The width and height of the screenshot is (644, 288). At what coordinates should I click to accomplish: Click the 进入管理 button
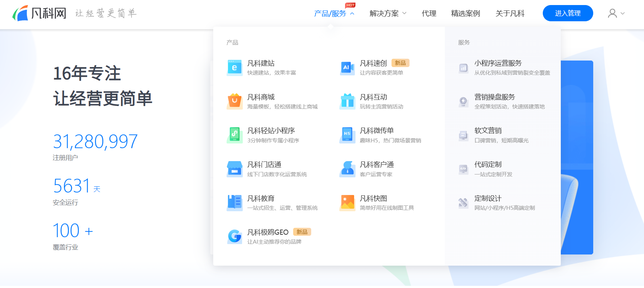tap(568, 13)
